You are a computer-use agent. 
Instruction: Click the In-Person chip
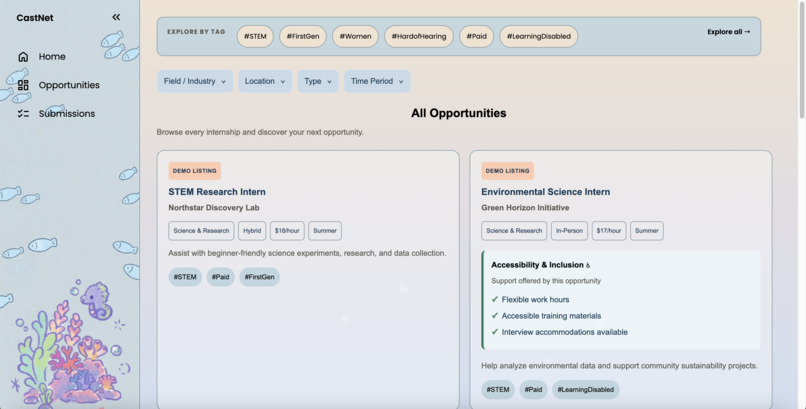coord(569,231)
